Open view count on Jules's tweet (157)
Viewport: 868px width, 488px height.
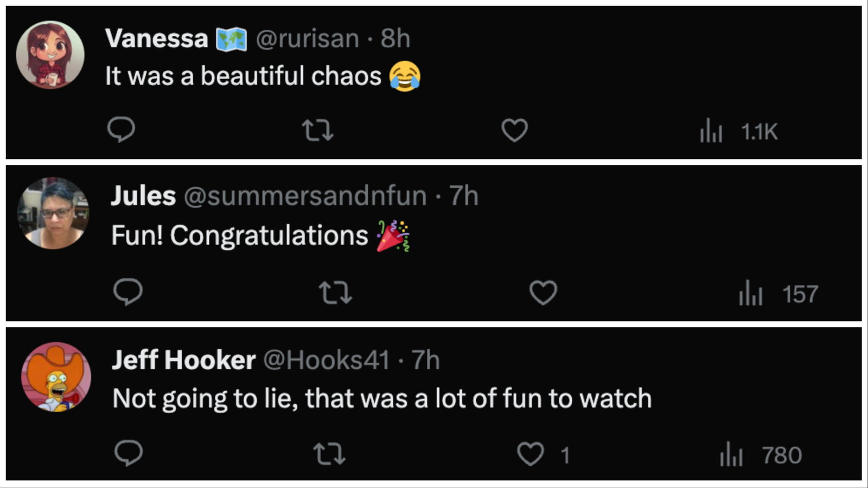pos(778,294)
